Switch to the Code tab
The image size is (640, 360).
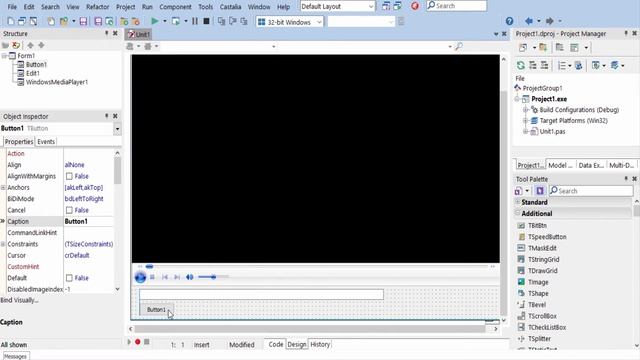tap(276, 344)
